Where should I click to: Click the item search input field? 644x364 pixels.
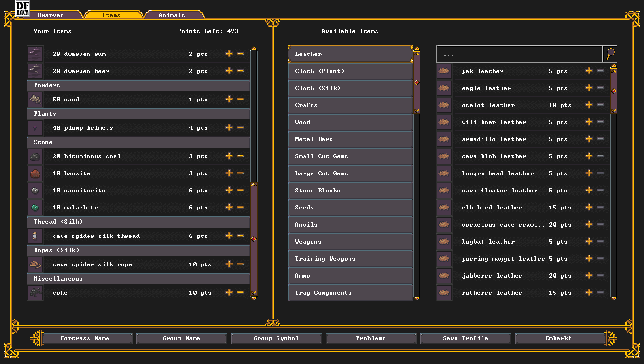[519, 54]
